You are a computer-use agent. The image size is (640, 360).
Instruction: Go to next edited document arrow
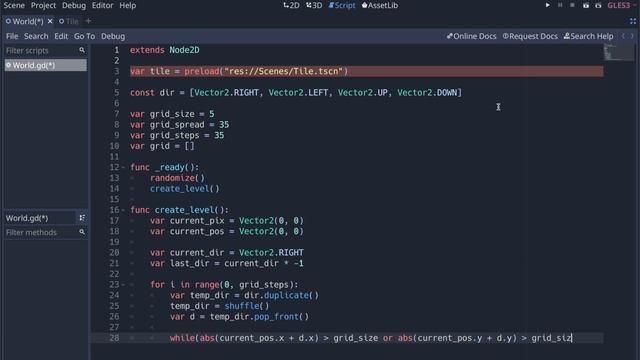(632, 36)
